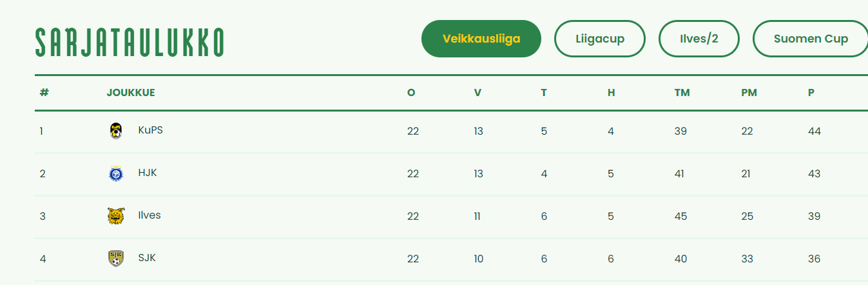Click the SJK team badge icon
This screenshot has height=285, width=868.
coord(116,259)
